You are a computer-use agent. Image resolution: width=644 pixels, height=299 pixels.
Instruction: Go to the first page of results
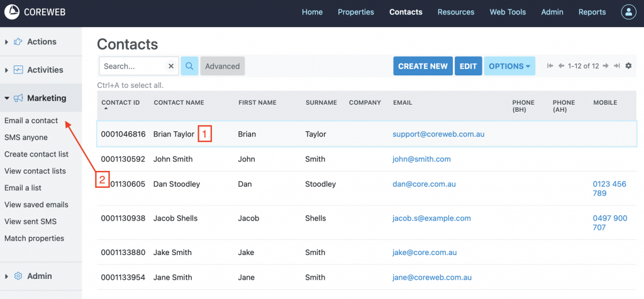(550, 66)
